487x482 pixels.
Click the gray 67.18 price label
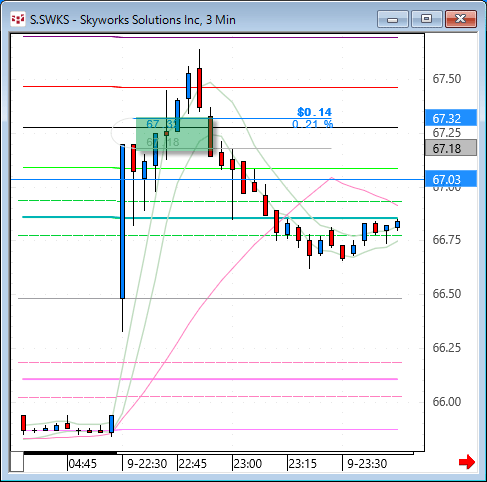click(x=451, y=148)
